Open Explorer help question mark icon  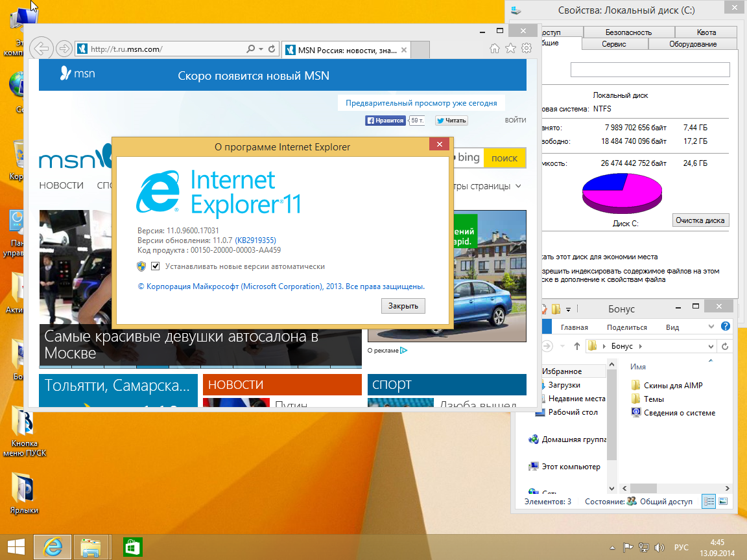(x=725, y=326)
